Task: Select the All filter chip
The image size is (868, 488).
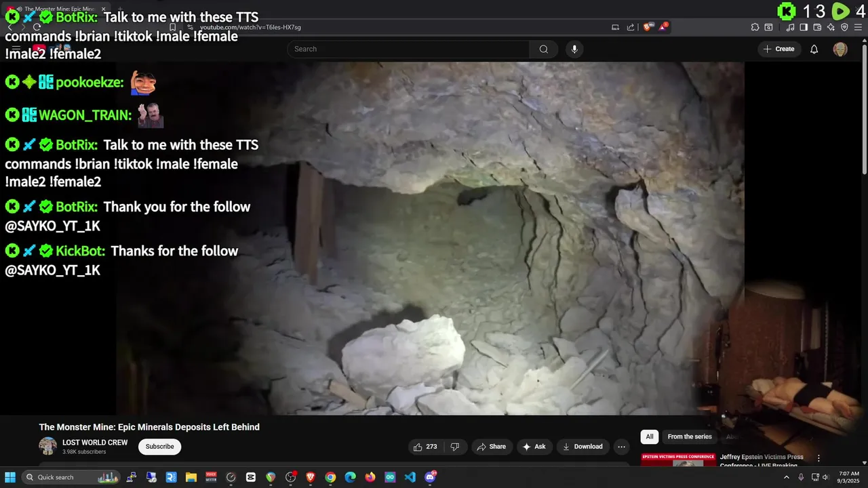Action: click(650, 436)
